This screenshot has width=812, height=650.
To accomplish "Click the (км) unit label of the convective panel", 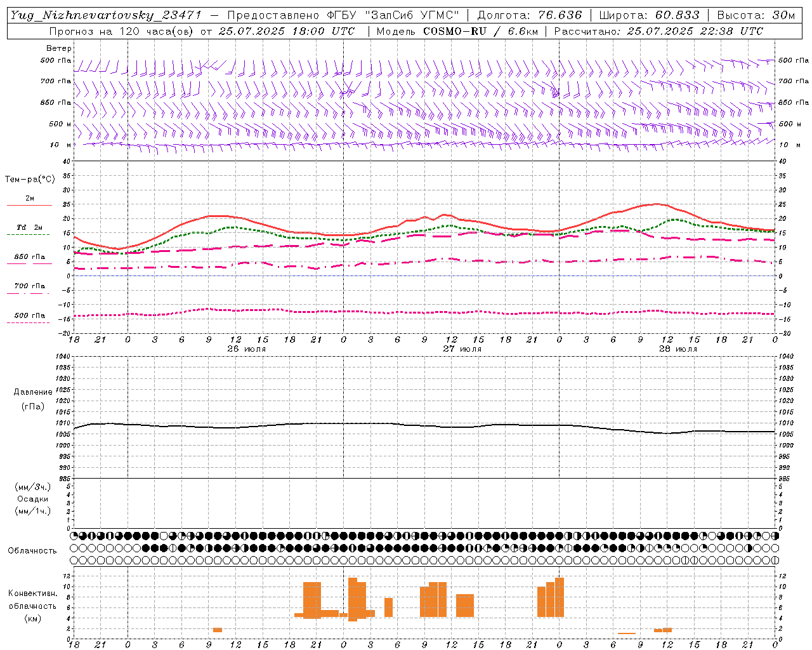I will click(33, 618).
